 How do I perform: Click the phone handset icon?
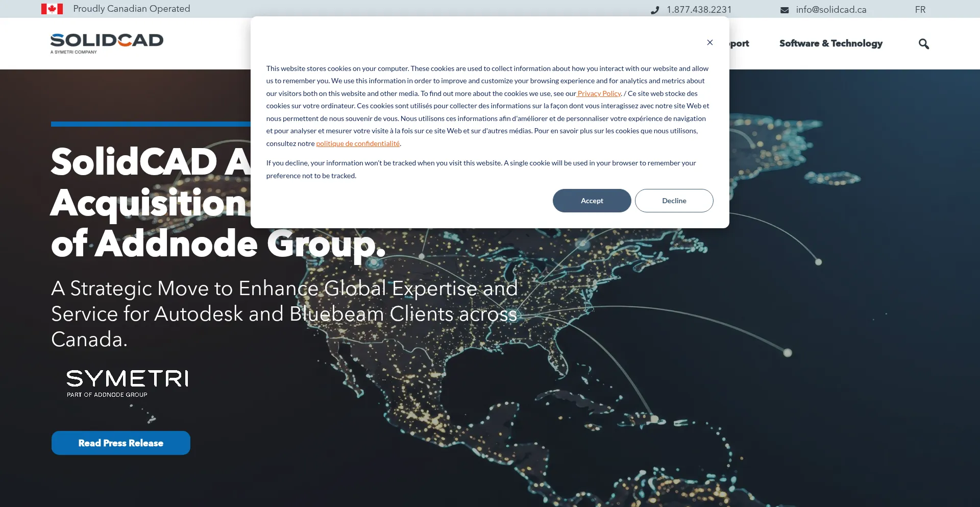[655, 10]
